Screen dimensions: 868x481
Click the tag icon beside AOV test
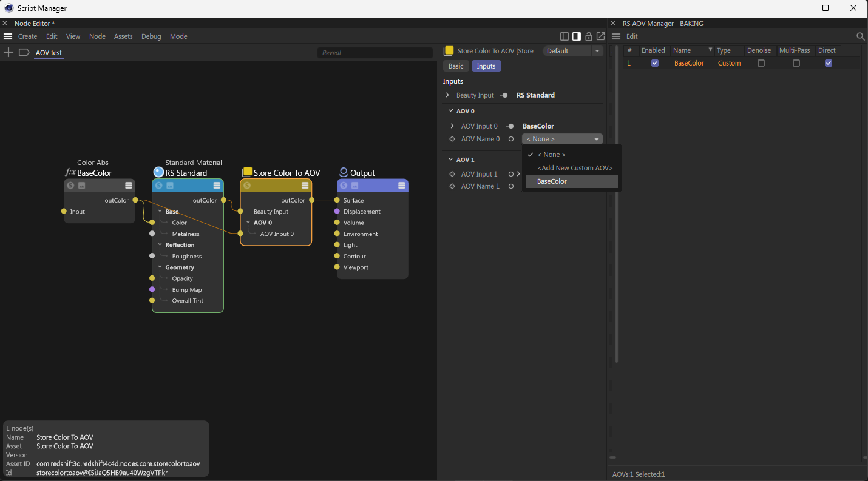[x=24, y=53]
